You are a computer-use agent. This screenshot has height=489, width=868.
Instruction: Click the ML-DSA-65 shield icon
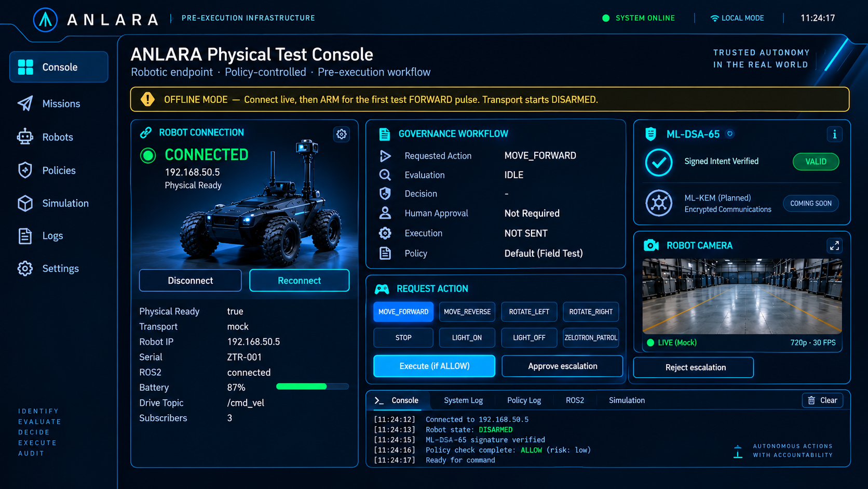(x=650, y=134)
